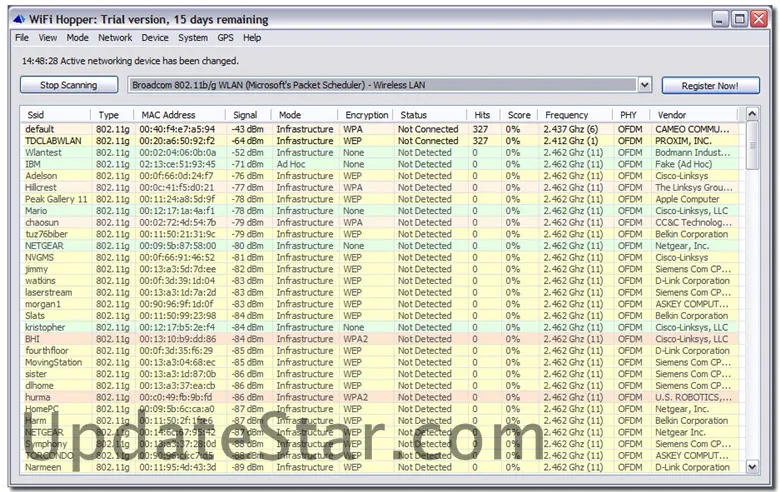Select the 'Adelson' network row
780x492 pixels.
tap(383, 176)
